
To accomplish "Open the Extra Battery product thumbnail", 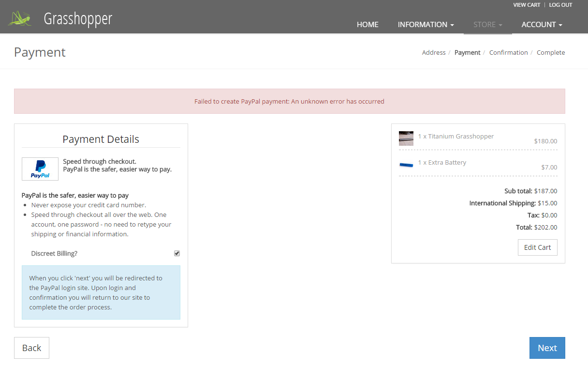I will 406,165.
